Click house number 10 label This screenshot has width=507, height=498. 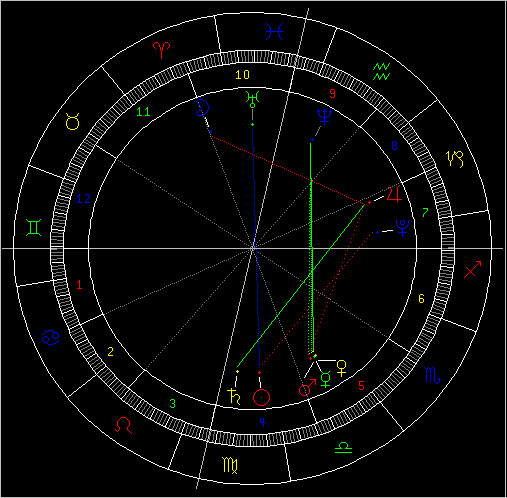coord(242,75)
